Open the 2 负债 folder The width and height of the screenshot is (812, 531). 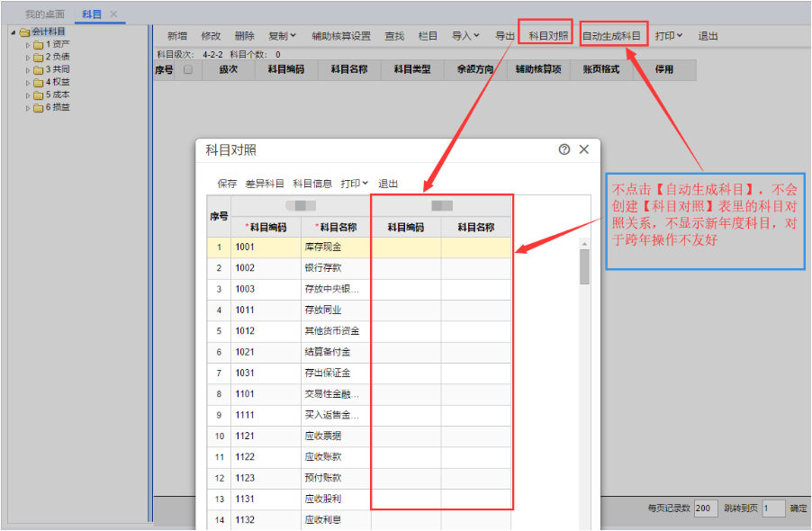pos(52,57)
